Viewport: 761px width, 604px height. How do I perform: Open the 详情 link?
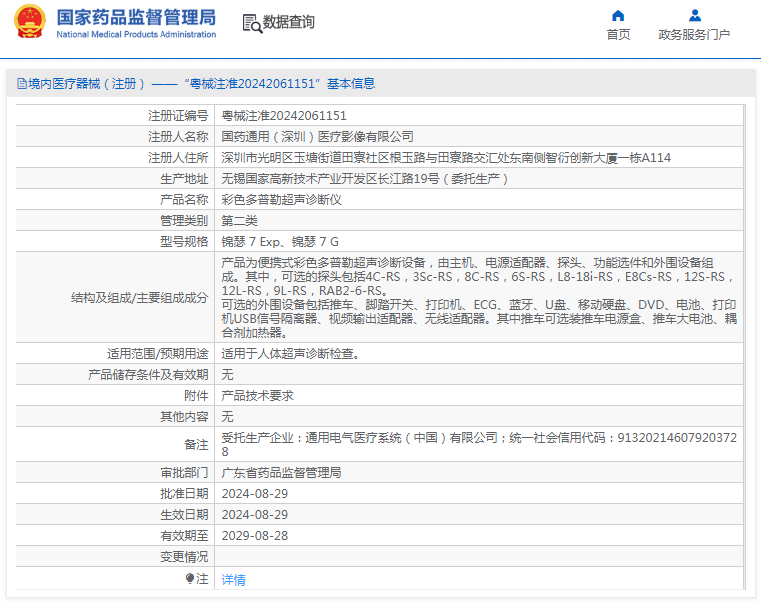click(x=233, y=579)
